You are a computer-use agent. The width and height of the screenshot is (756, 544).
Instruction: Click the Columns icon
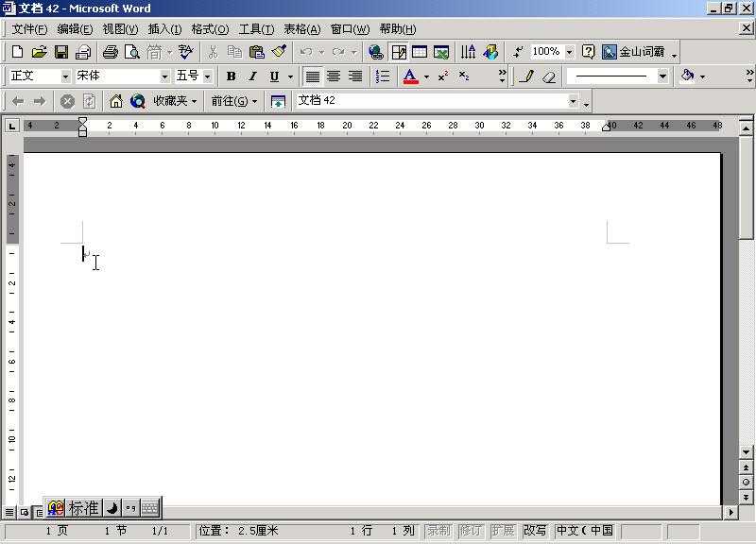click(468, 51)
